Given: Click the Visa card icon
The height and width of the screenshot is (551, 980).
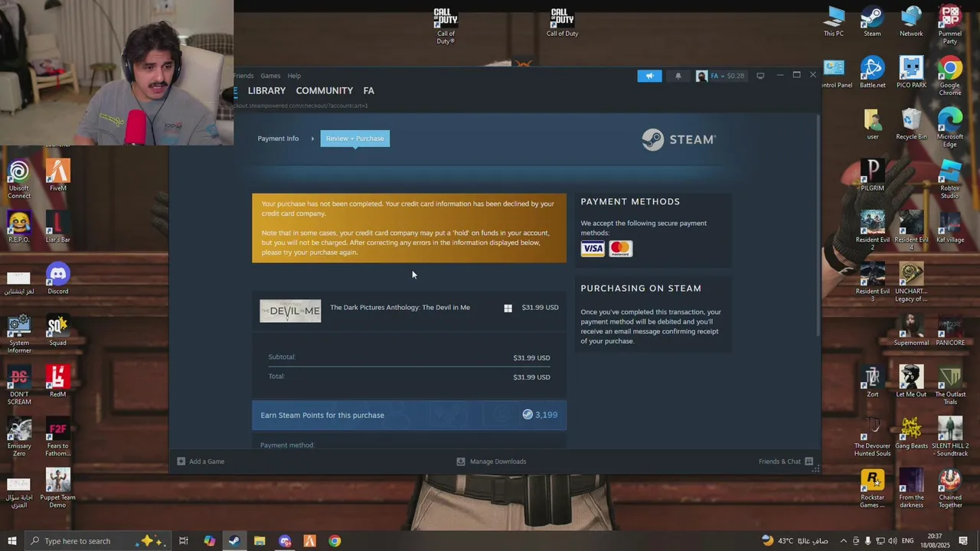Looking at the screenshot, I should point(593,249).
